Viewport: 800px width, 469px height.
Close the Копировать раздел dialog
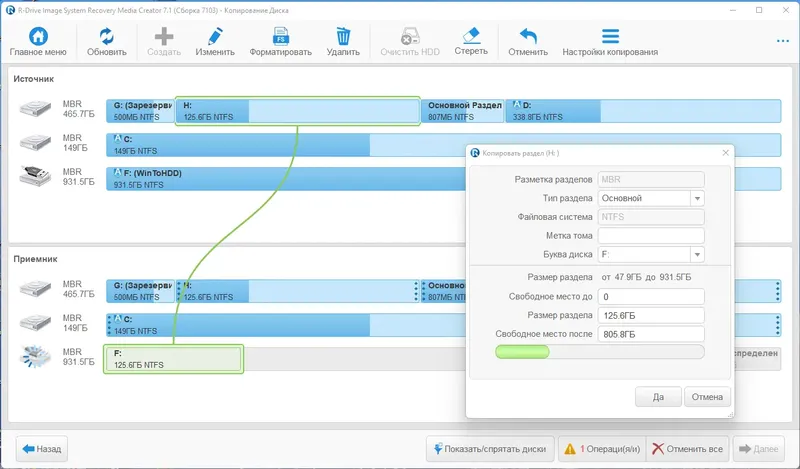726,153
